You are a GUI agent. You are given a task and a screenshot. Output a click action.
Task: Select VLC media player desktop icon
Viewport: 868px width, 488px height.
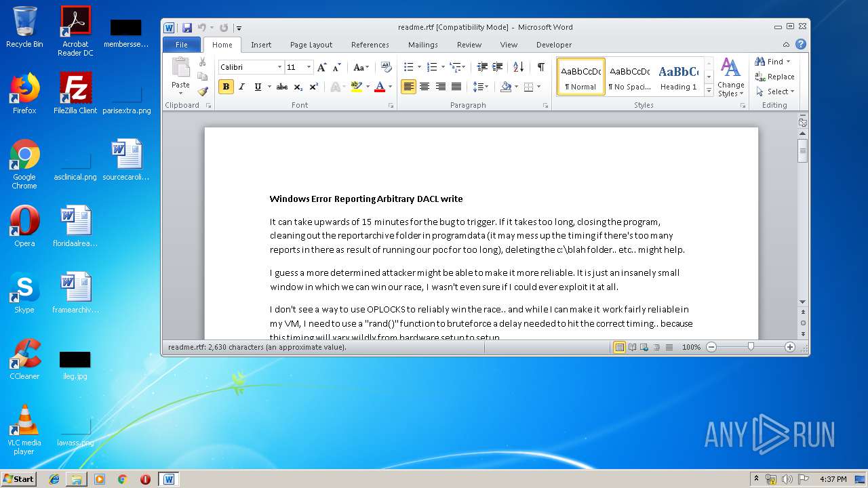24,430
